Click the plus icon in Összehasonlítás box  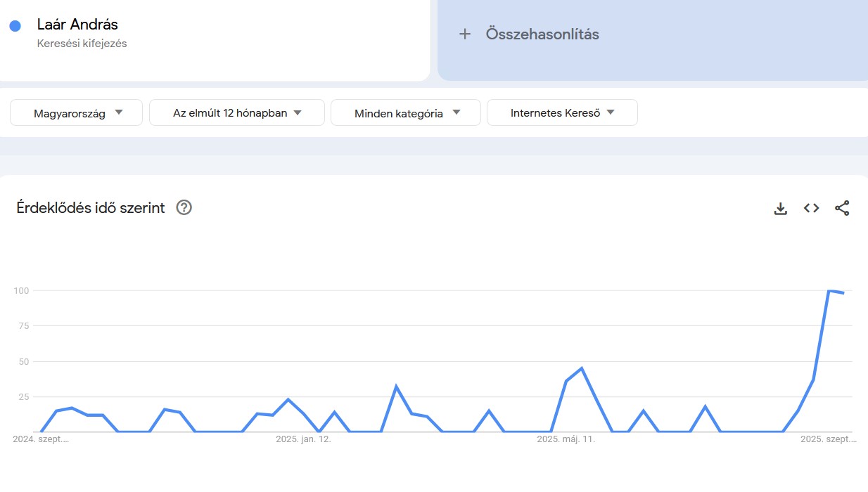465,34
